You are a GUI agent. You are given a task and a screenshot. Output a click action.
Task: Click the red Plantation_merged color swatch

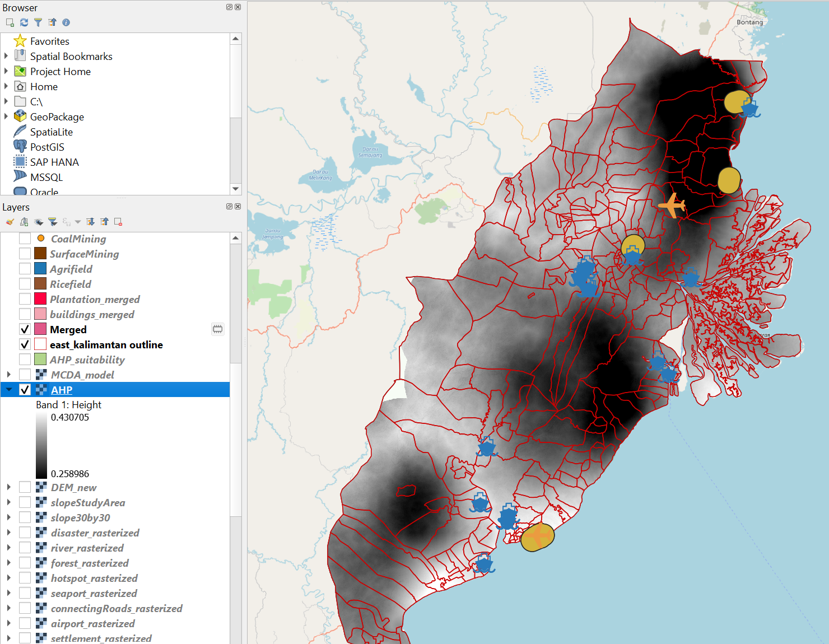40,299
